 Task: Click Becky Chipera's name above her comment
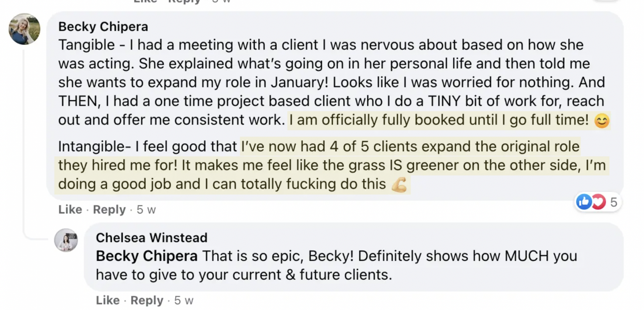103,27
